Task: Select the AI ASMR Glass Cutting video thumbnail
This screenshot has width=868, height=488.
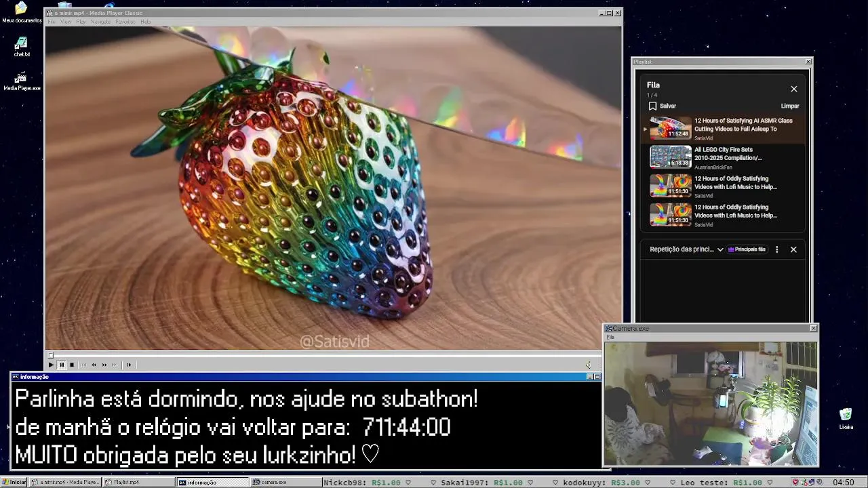Action: pos(671,127)
